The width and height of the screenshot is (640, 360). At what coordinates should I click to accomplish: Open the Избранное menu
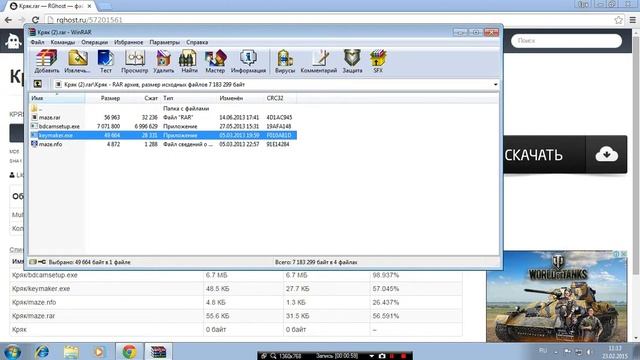[129, 42]
